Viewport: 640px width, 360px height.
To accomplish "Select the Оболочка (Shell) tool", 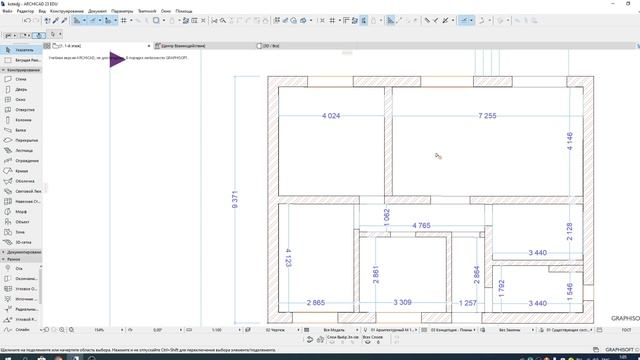I will coord(21,181).
